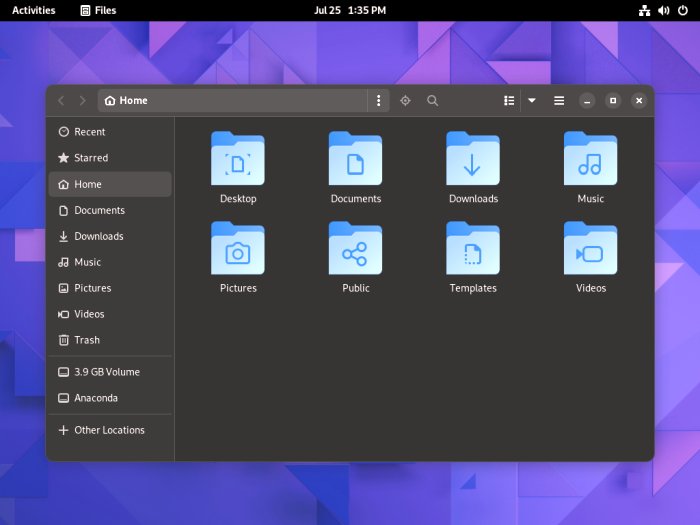Open the Anaconda drive in sidebar

pyautogui.click(x=110, y=398)
